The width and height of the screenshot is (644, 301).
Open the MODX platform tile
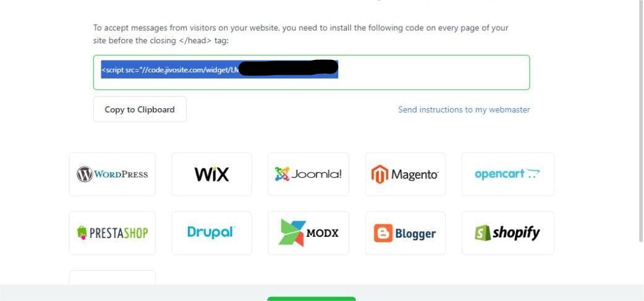point(308,233)
